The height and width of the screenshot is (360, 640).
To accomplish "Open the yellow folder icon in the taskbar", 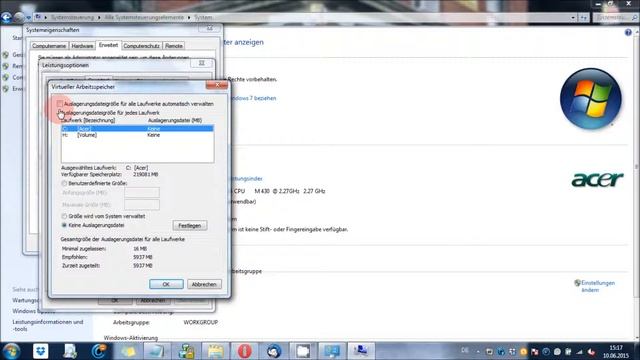I will tap(215, 351).
